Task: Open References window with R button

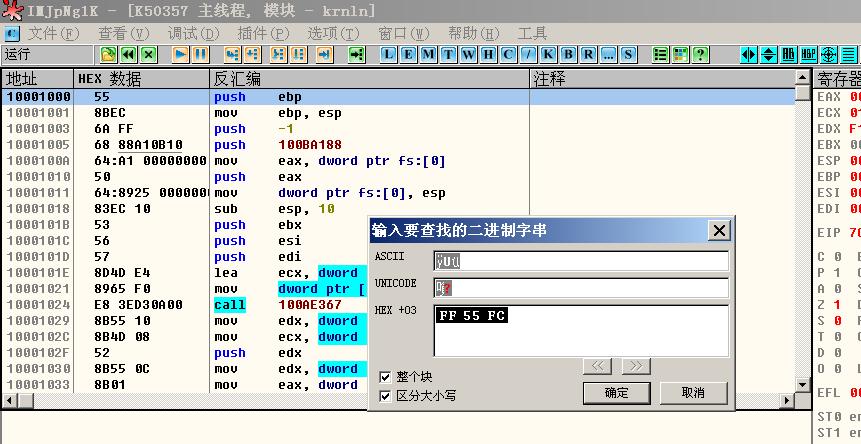Action: (588, 54)
